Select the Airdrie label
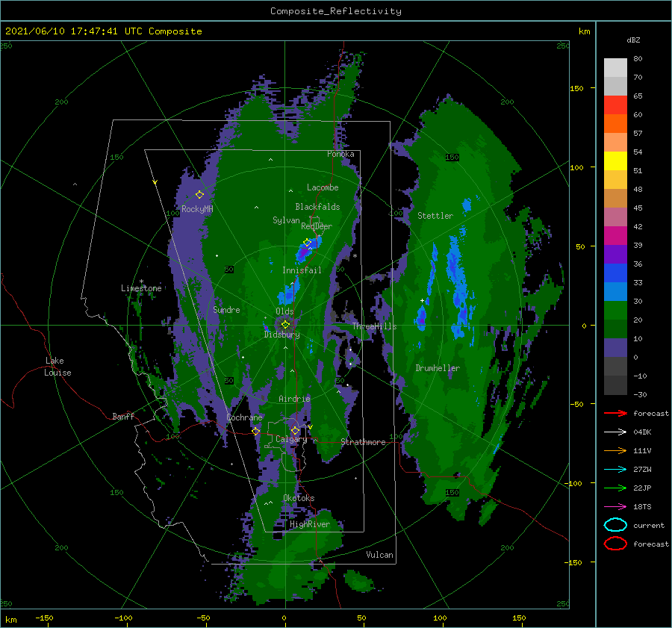 [294, 399]
